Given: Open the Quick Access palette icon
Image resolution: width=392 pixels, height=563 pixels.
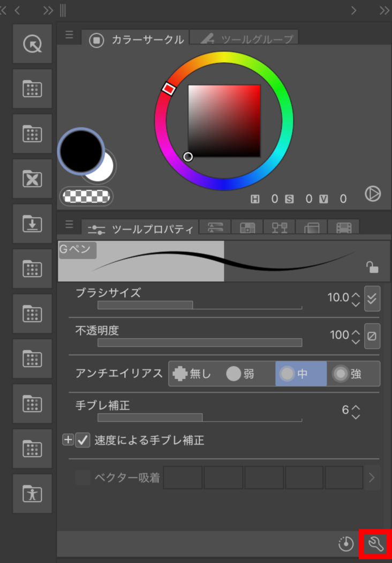Looking at the screenshot, I should tap(32, 44).
